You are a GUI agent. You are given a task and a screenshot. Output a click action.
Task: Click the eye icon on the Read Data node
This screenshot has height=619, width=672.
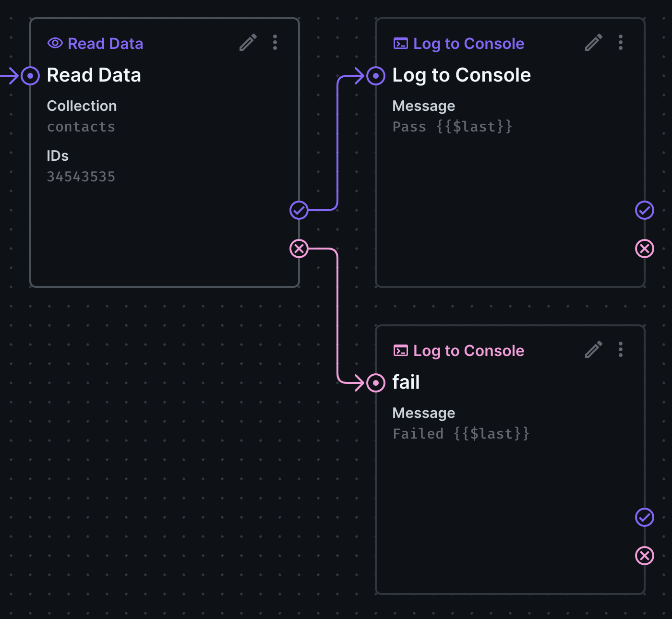pos(55,43)
